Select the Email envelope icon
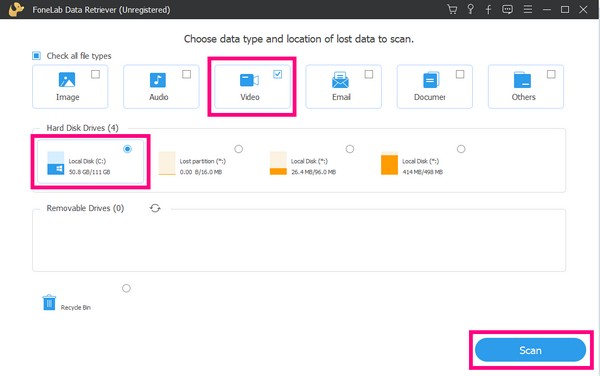This screenshot has width=600, height=376. coord(340,80)
